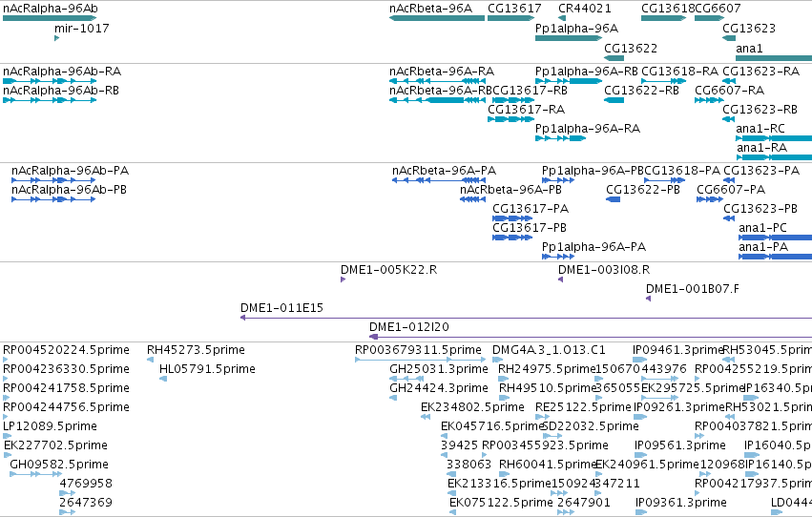Select the CG13623-PB protein
This screenshot has width=812, height=517.
(x=729, y=218)
